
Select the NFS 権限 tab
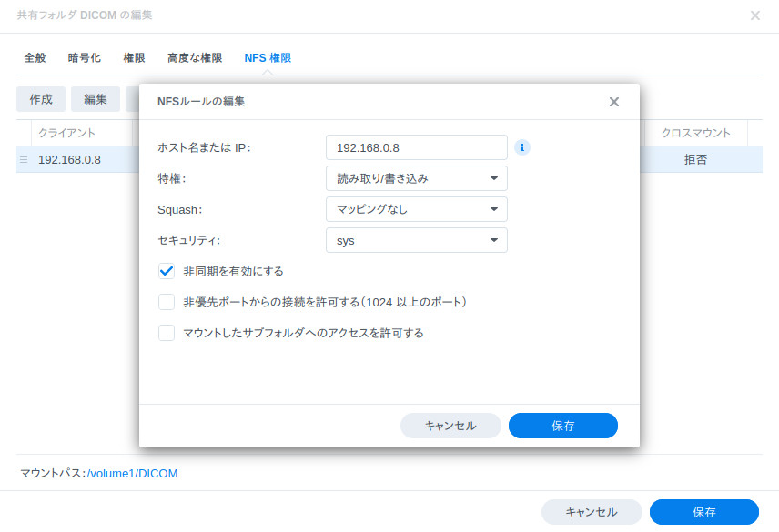pos(268,58)
